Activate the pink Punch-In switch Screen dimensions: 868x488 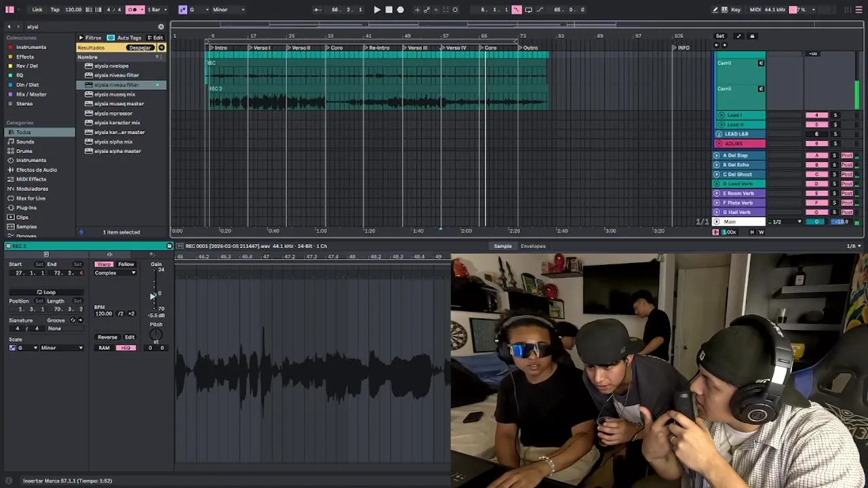point(517,9)
